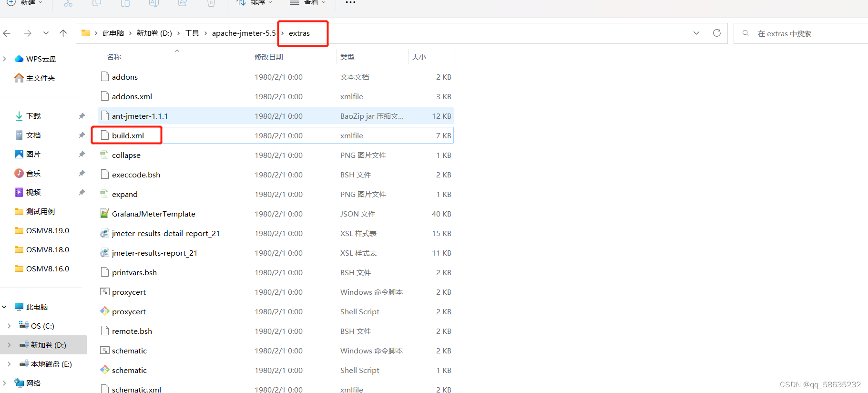Image resolution: width=868 pixels, height=393 pixels.
Task: Select schematic Shell Script icon
Action: (104, 370)
